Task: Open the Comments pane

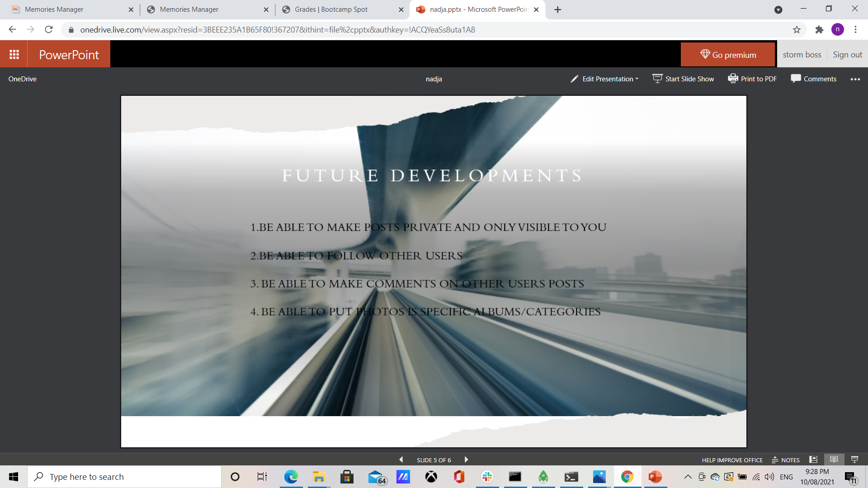Action: 813,79
